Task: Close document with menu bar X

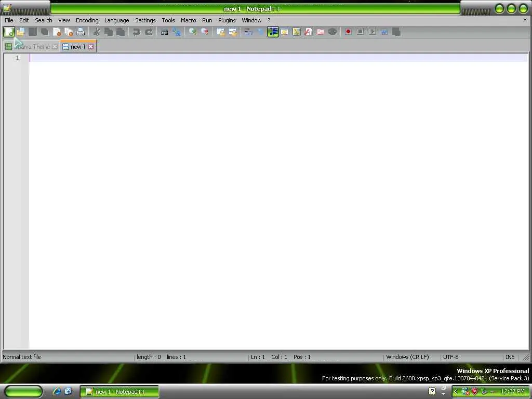Action: click(525, 20)
